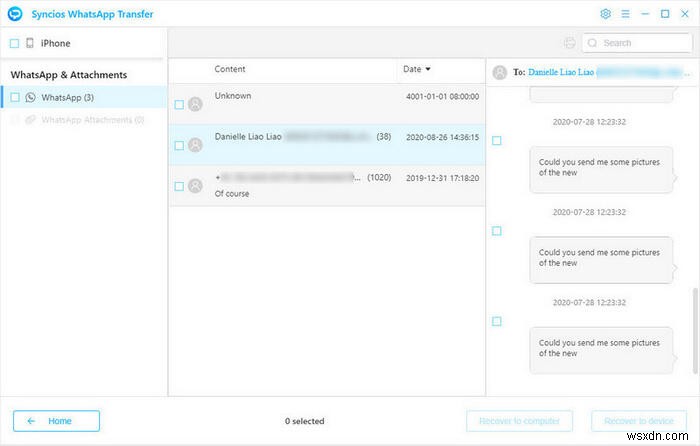Click the WhatsApp & Attachments heading
The height and width of the screenshot is (446, 700).
click(x=69, y=75)
